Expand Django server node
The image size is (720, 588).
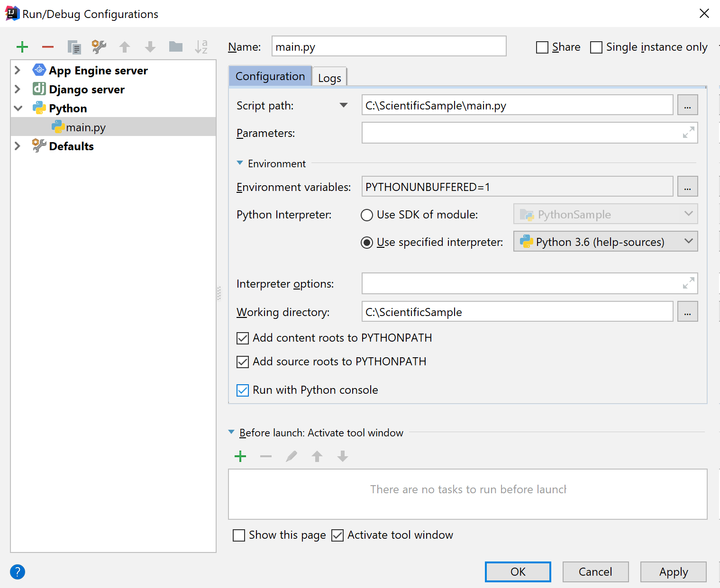point(18,89)
